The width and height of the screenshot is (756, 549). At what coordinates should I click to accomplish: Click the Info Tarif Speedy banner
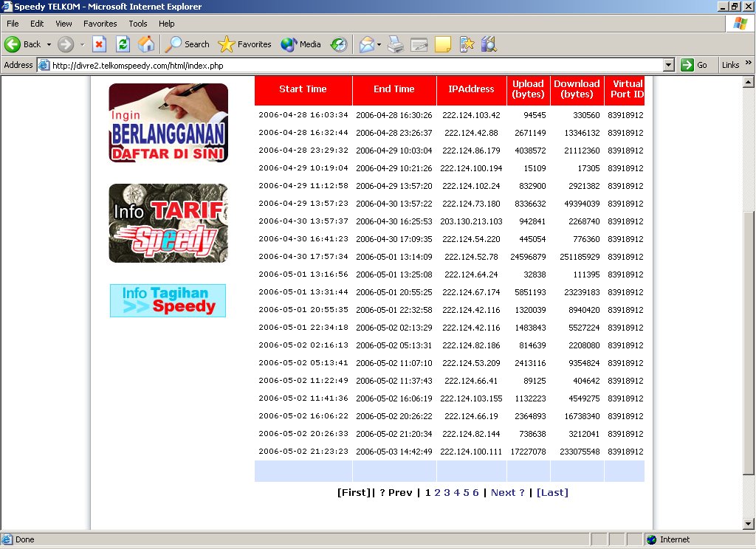pos(168,223)
